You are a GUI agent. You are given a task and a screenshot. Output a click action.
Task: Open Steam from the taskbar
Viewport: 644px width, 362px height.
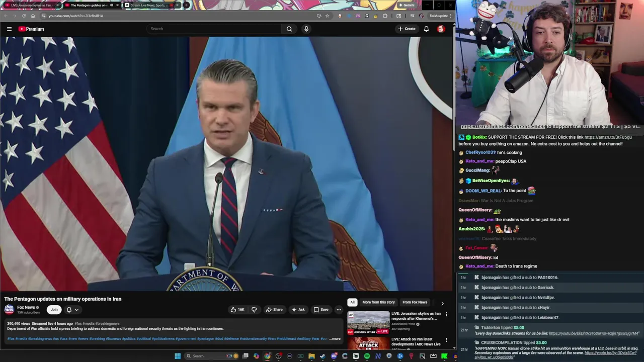[323, 356]
